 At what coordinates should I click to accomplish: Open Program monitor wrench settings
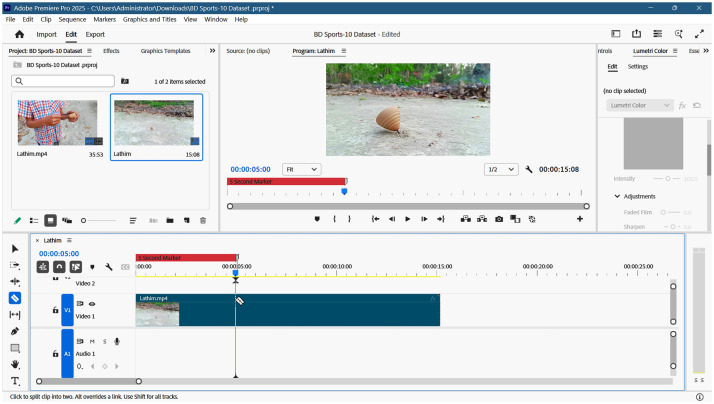[529, 169]
